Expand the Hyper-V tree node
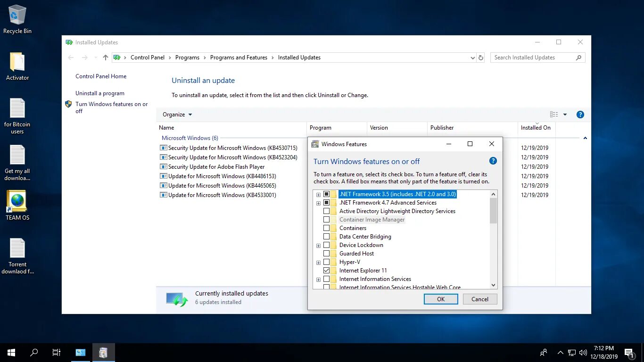 [318, 263]
